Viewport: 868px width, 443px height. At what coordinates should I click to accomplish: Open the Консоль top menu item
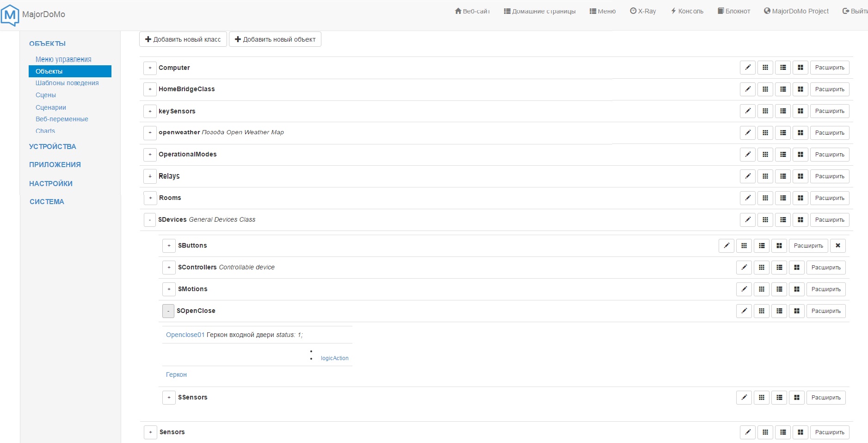pyautogui.click(x=687, y=11)
